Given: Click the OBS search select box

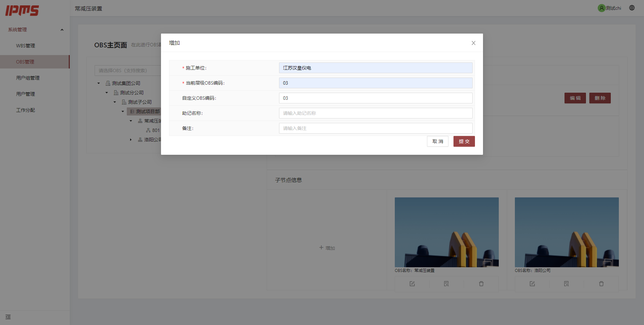Looking at the screenshot, I should tap(128, 71).
